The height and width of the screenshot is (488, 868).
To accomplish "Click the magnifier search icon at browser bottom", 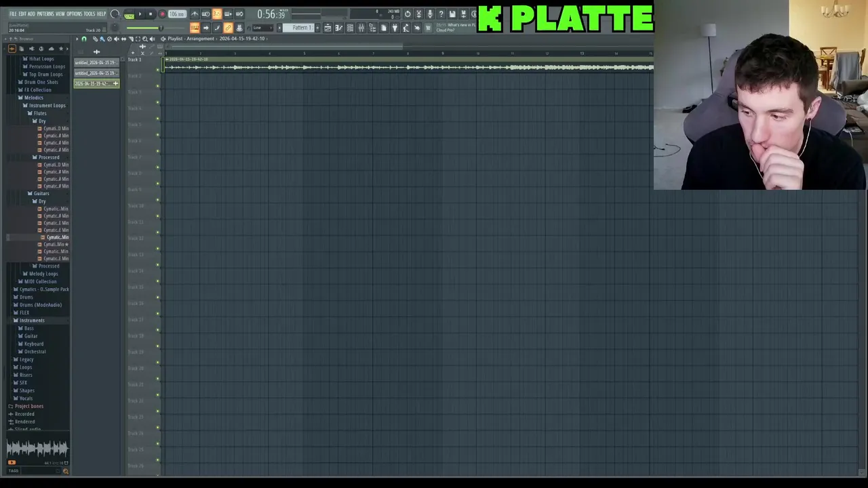I will (x=66, y=471).
